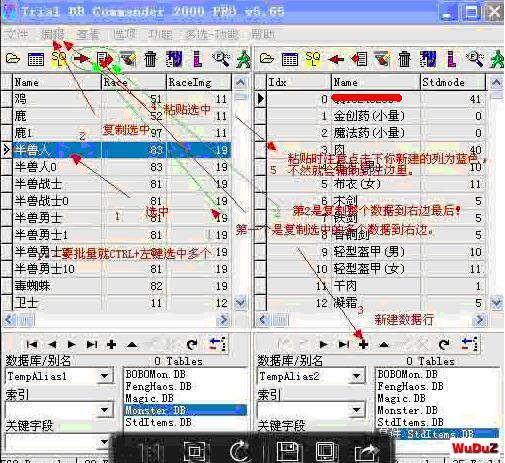This screenshot has height=463, width=505.
Task: Go to next record in right navigator
Action: (x=323, y=344)
